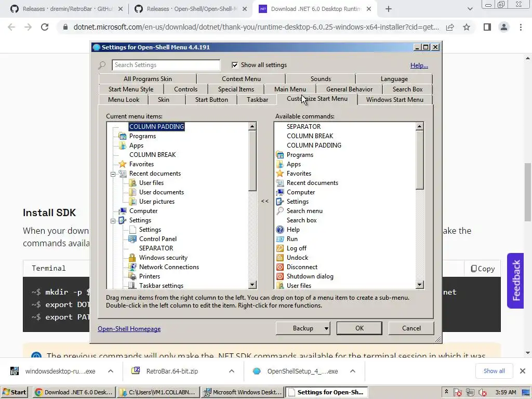Select Control Panel icon in left list
The height and width of the screenshot is (399, 532).
pyautogui.click(x=132, y=239)
